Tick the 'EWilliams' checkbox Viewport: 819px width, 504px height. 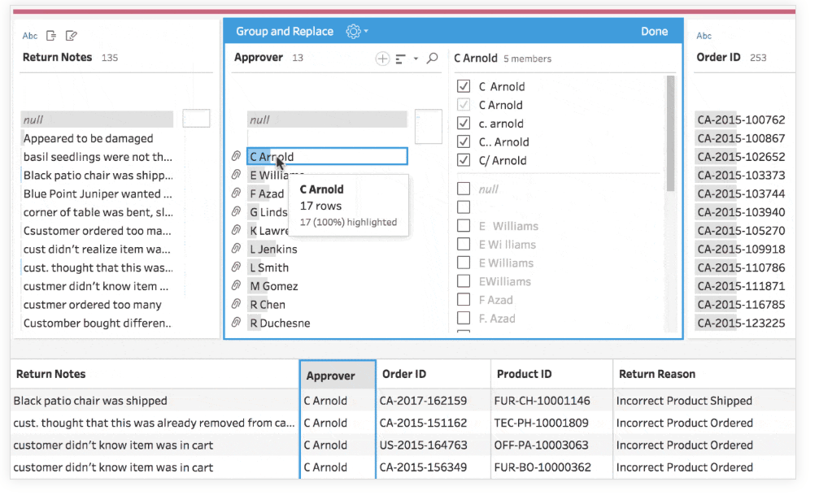[x=464, y=281]
